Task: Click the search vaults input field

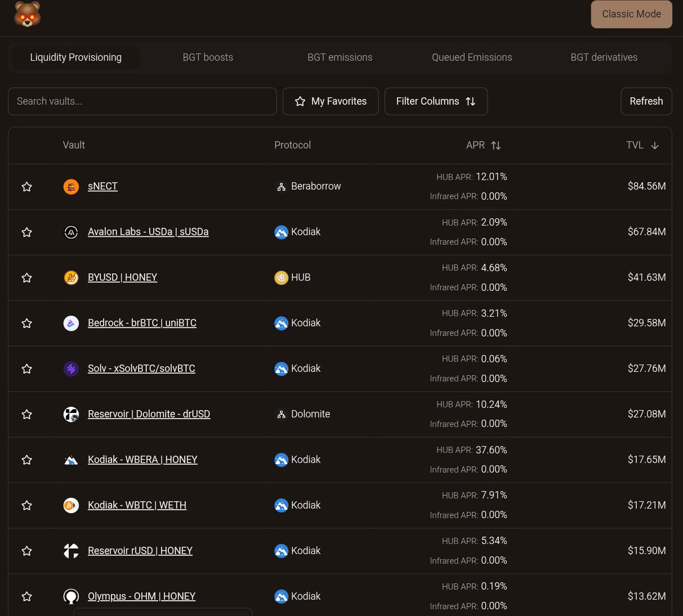Action: pos(142,101)
